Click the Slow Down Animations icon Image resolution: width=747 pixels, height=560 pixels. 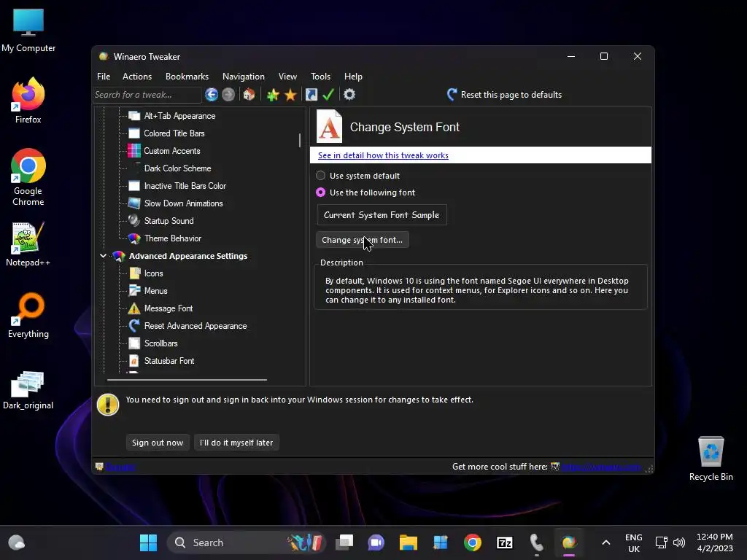pyautogui.click(x=134, y=203)
